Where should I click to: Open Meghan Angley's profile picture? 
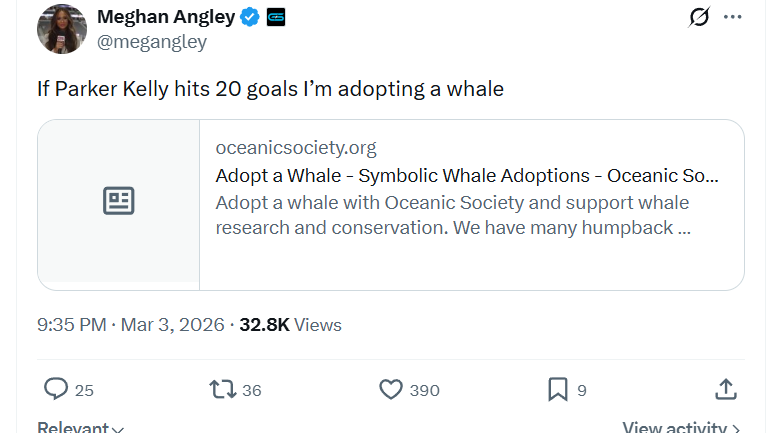62,29
